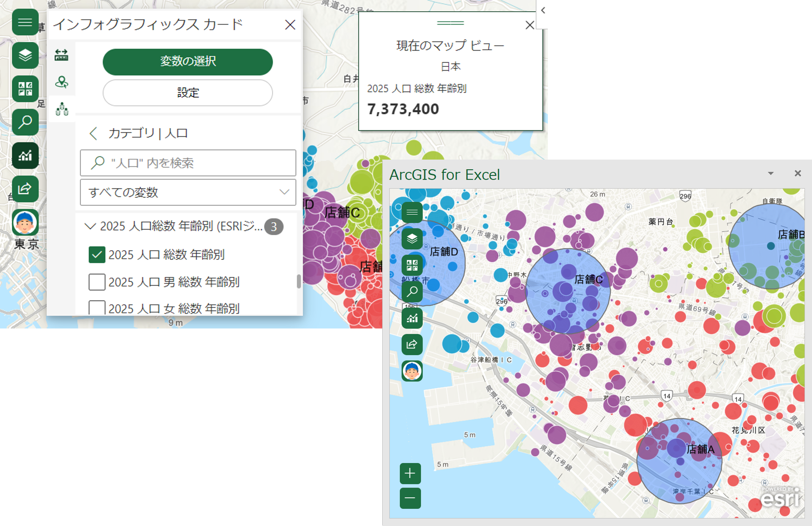
Task: Open Layers tool in ArcGIS for Excel map
Action: coord(412,239)
